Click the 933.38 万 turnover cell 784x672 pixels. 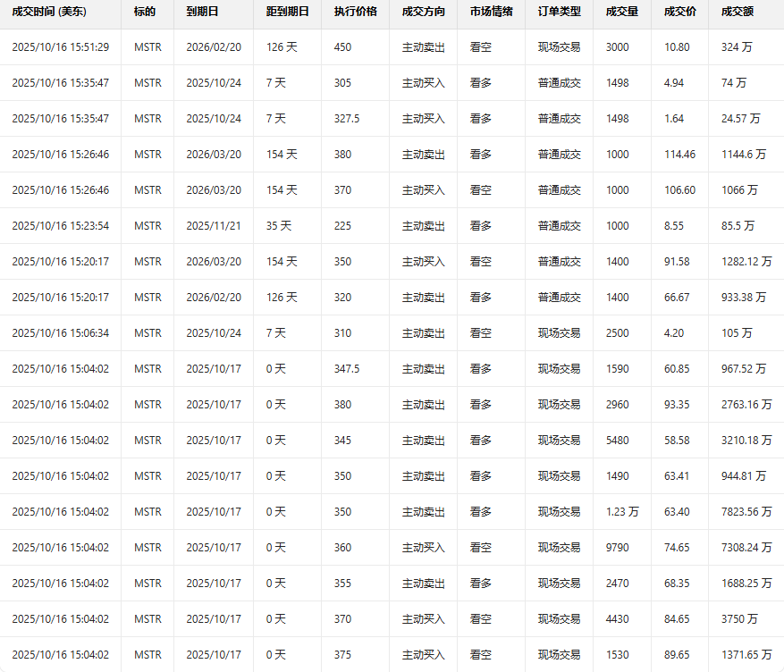pyautogui.click(x=744, y=298)
